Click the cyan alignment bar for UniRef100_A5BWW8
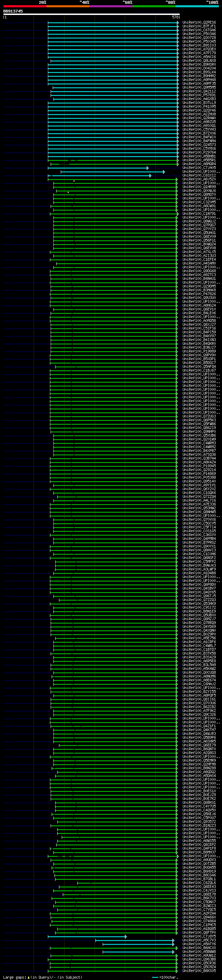This screenshot has height=980, width=222. coord(138,952)
